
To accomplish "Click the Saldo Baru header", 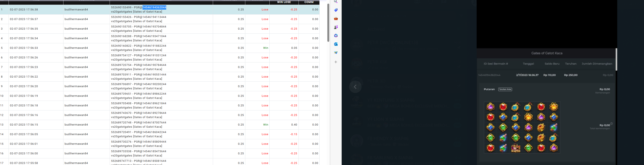I will coord(552,64).
